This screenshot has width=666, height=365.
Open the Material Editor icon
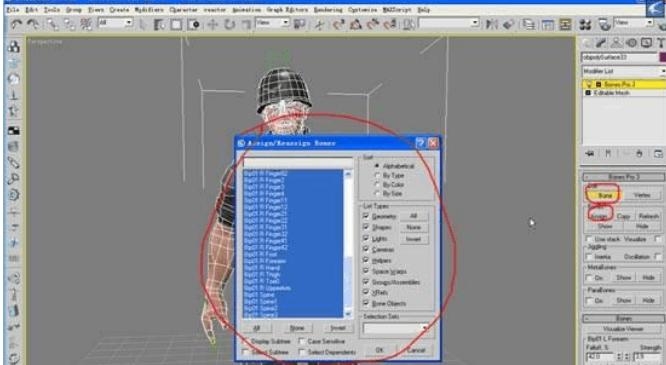(x=585, y=24)
